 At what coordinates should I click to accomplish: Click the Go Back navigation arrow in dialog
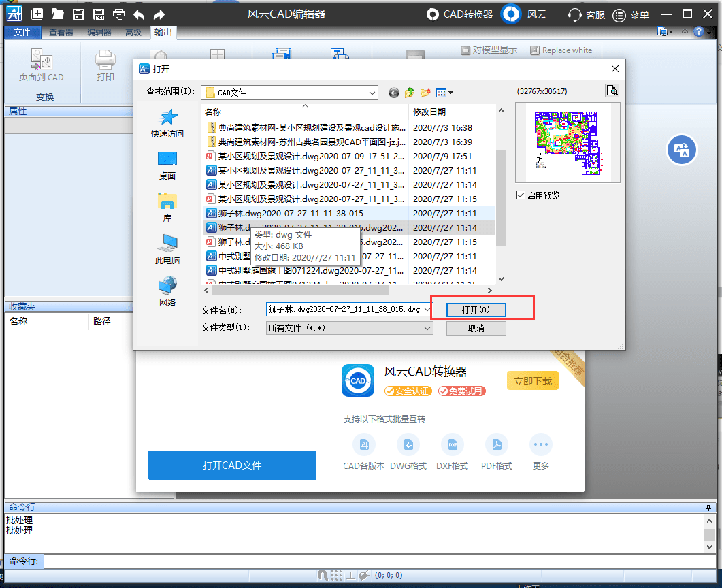(393, 92)
